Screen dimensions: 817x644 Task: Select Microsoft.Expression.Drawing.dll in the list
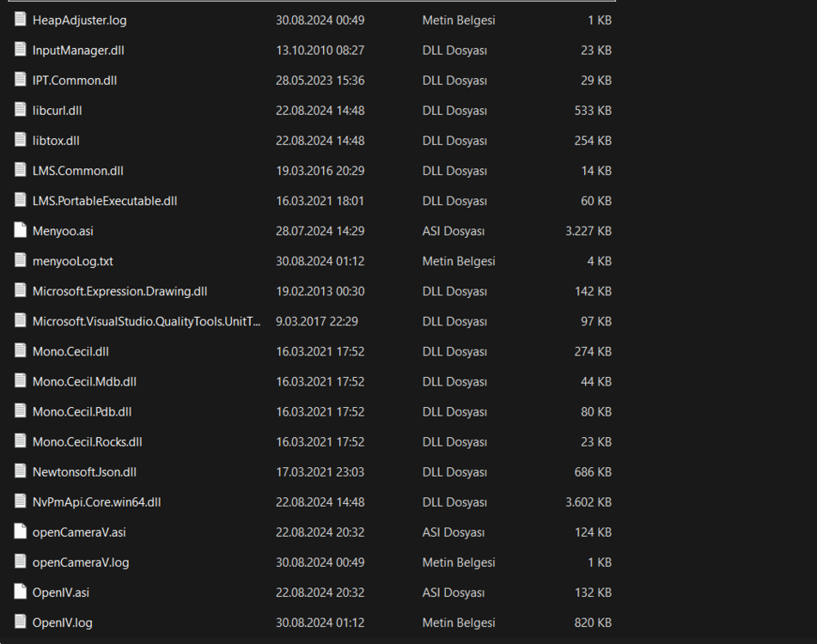click(120, 291)
